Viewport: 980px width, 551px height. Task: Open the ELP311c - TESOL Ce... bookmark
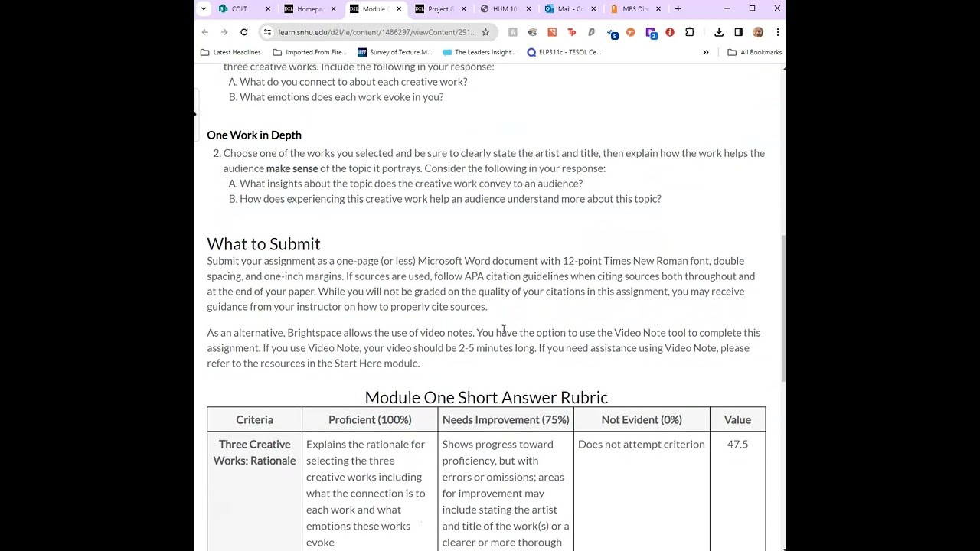(564, 52)
